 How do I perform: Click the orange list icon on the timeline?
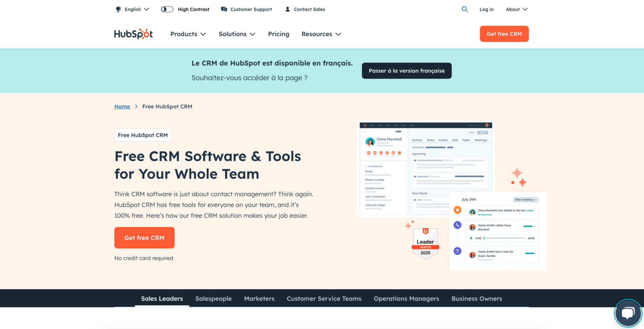point(457,210)
